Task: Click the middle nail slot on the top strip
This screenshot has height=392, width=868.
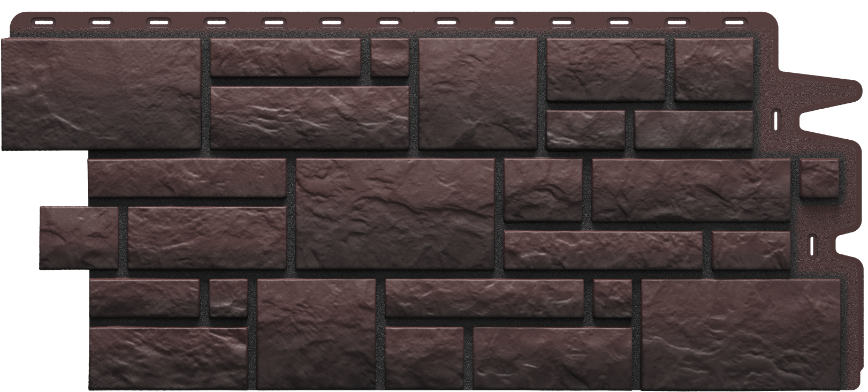Action: point(386,22)
